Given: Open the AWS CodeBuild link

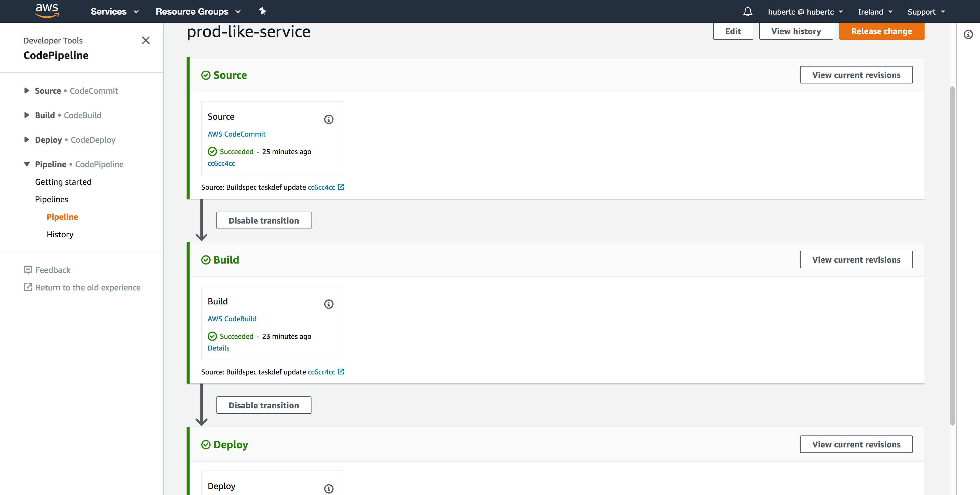Looking at the screenshot, I should pyautogui.click(x=232, y=319).
